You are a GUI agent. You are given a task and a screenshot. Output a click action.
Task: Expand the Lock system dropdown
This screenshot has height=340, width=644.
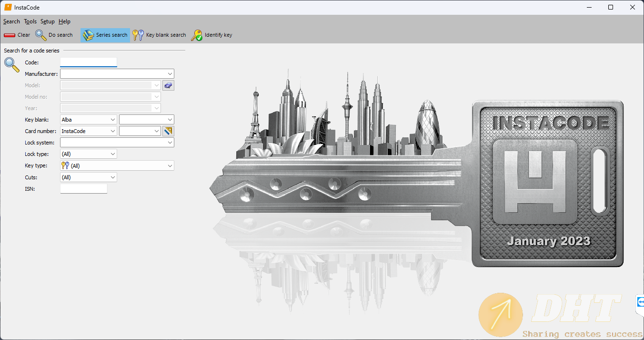[x=170, y=143]
